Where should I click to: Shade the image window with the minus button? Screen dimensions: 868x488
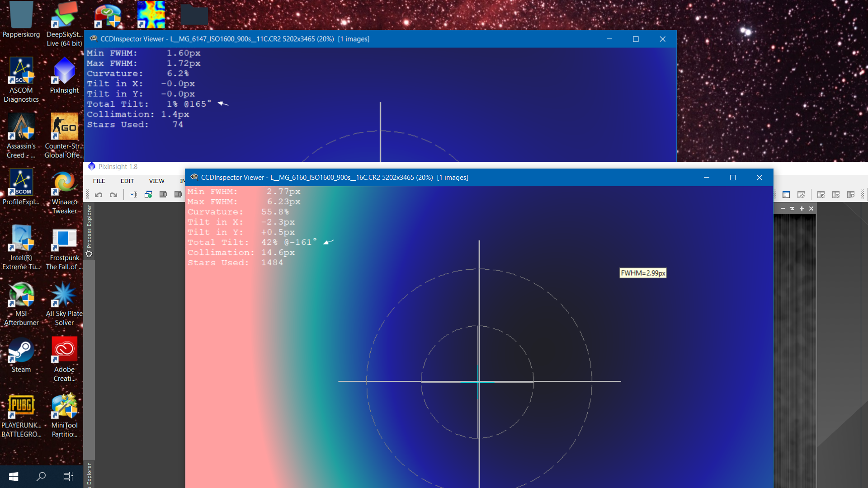click(x=783, y=209)
